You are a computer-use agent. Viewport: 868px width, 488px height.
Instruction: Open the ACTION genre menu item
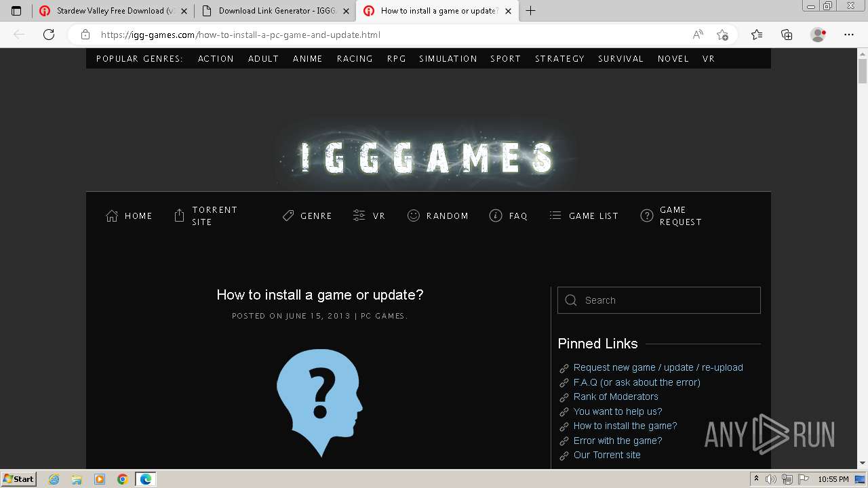216,59
